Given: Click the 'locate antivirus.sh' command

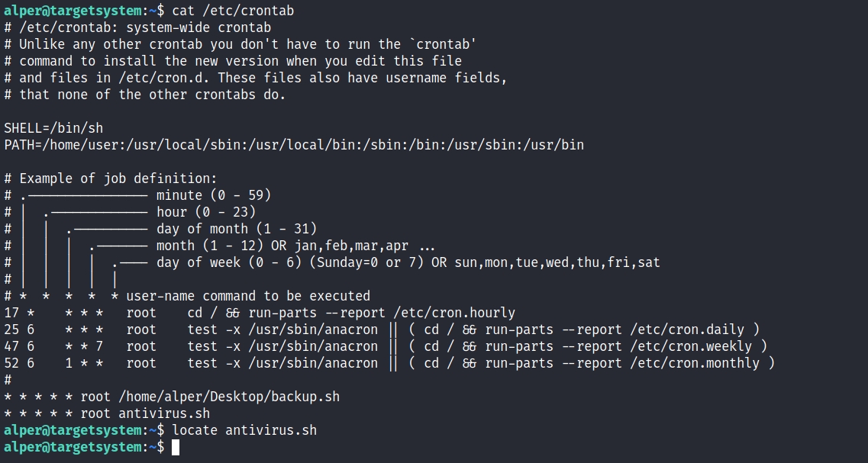Looking at the screenshot, I should [244, 430].
